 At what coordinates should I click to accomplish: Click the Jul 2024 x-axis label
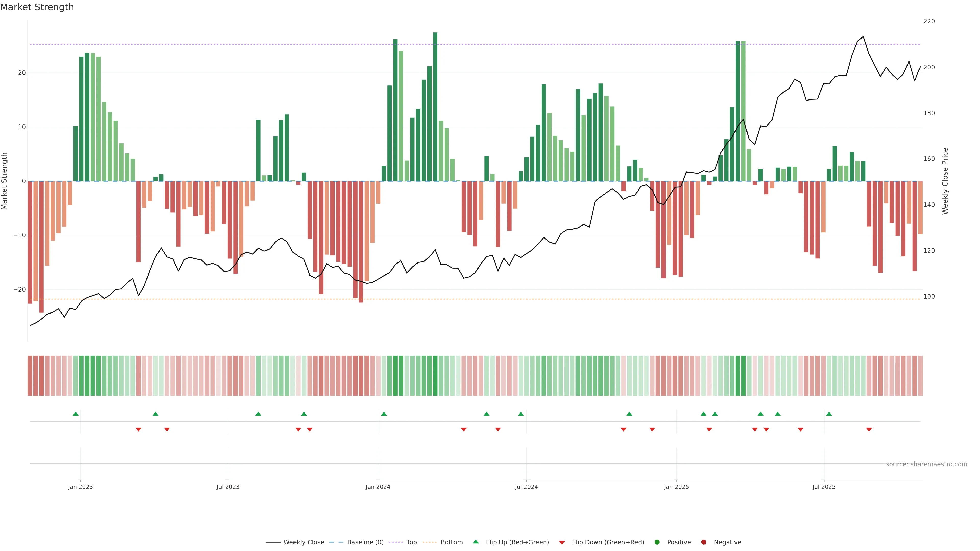tap(526, 487)
